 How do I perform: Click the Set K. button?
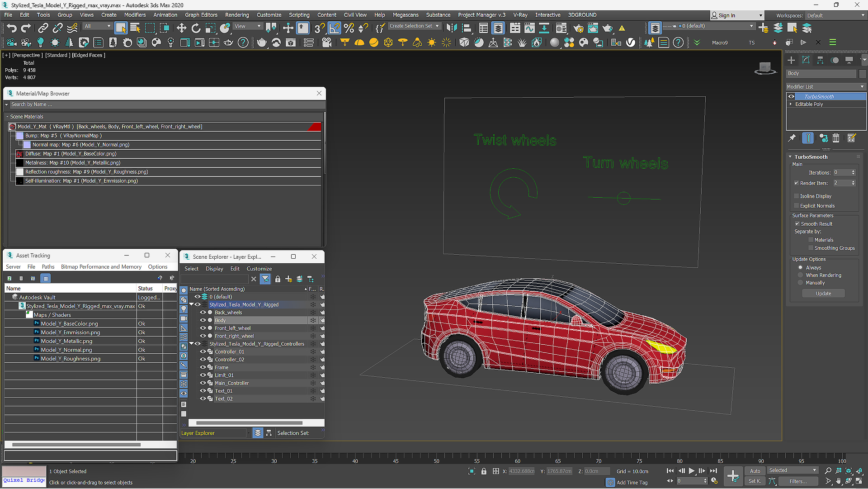tap(754, 481)
